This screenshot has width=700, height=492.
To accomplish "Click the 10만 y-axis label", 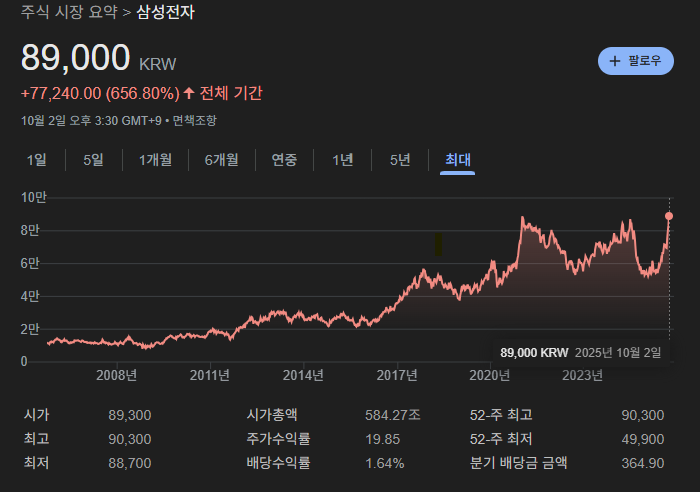I will tap(33, 197).
